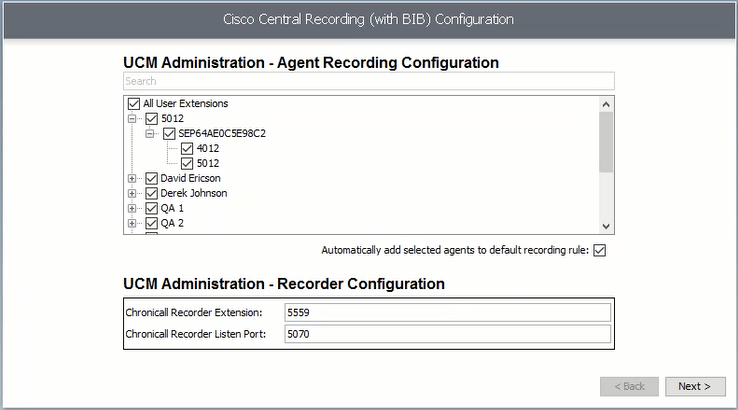Toggle the QA 2 checkbox

coord(152,223)
